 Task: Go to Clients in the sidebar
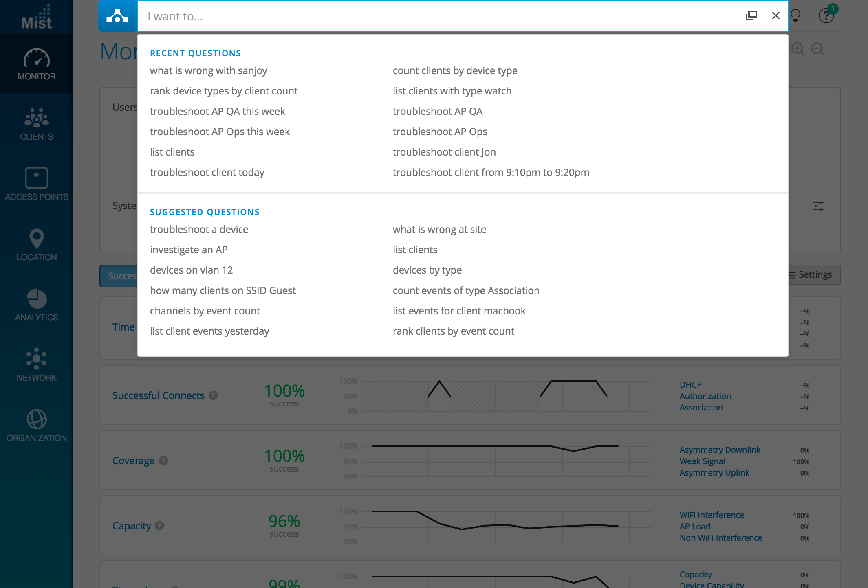click(x=37, y=124)
